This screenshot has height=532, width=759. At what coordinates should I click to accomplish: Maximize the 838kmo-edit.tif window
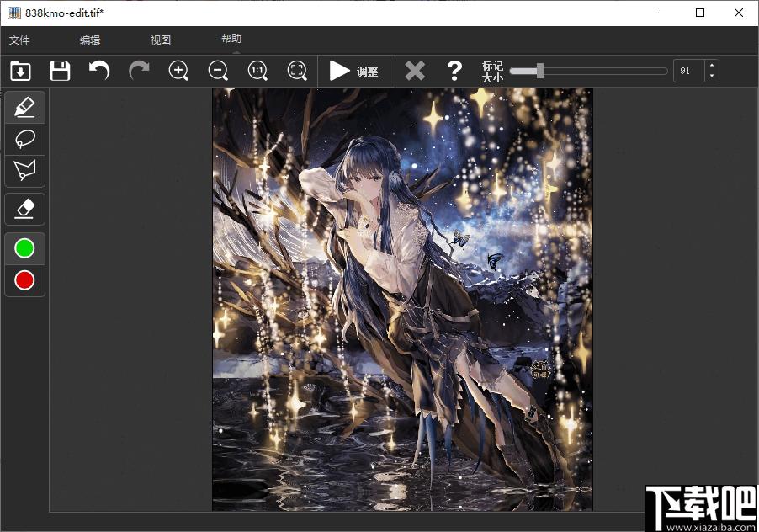[700, 13]
